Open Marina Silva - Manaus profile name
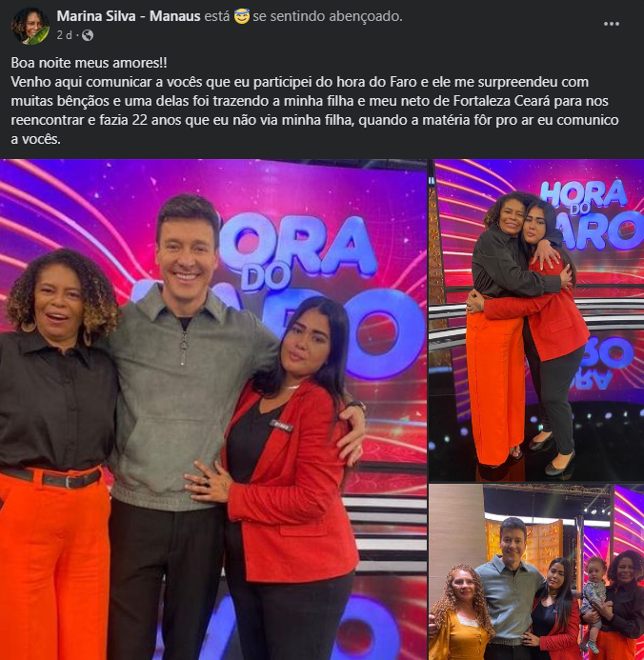The width and height of the screenshot is (644, 660). (x=129, y=16)
